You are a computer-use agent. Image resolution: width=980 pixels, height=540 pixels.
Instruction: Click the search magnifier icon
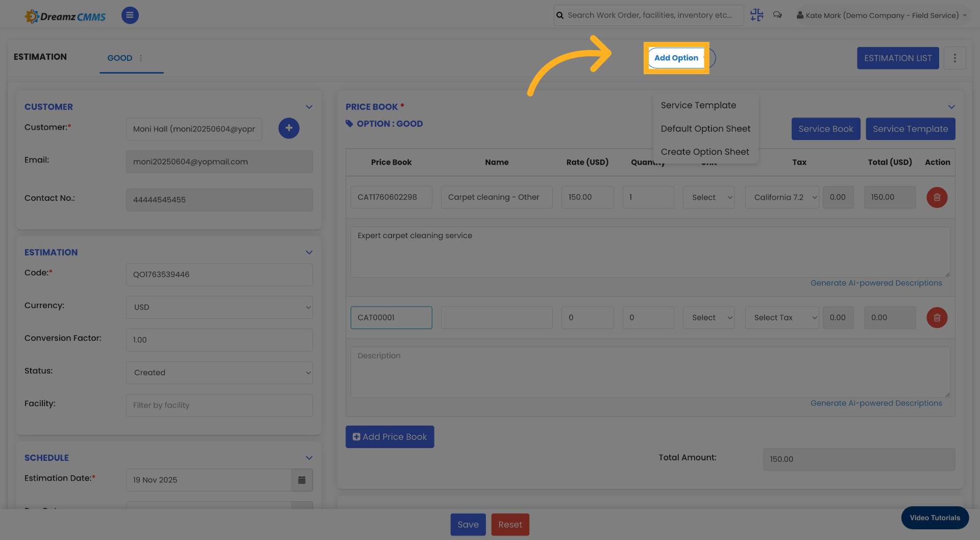coord(559,15)
